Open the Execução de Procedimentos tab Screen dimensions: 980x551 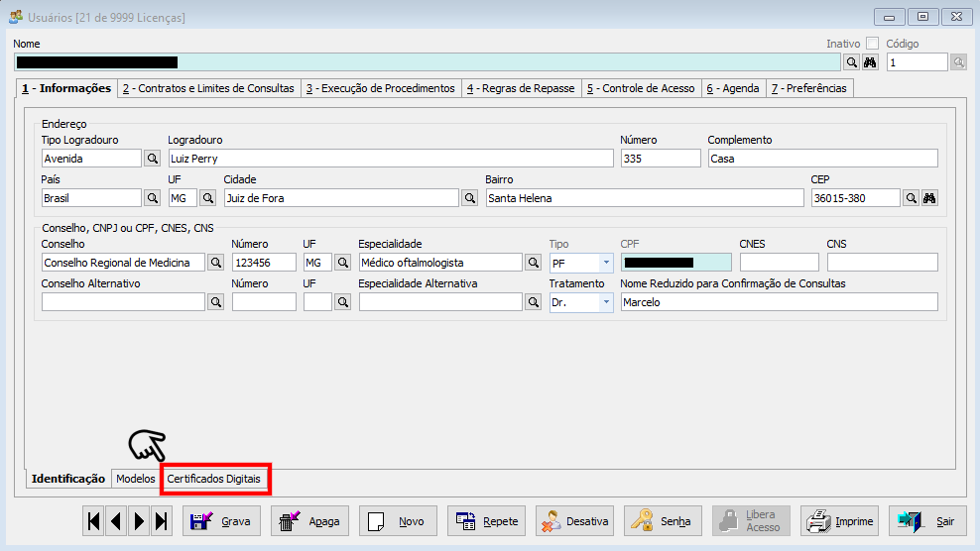click(x=381, y=89)
